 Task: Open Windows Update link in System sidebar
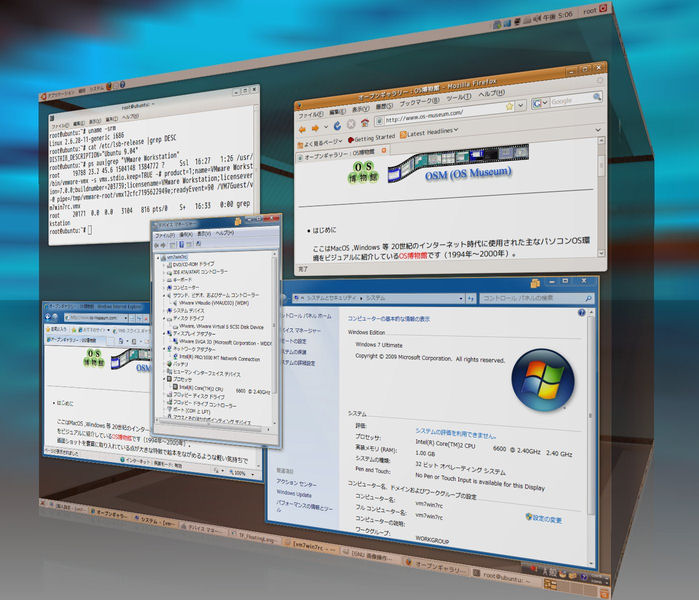(294, 493)
